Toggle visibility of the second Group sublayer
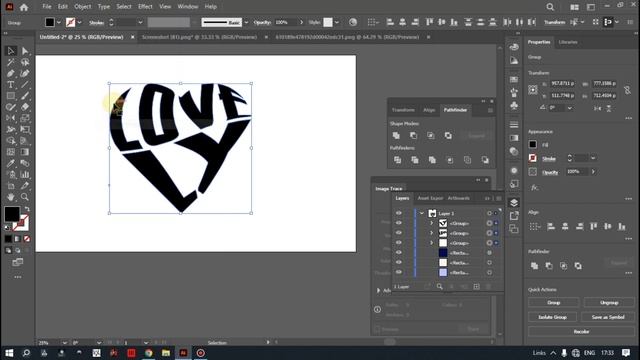The image size is (640, 360). tap(399, 233)
